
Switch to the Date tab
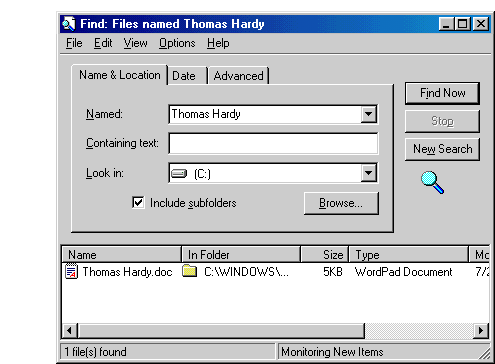coord(187,76)
